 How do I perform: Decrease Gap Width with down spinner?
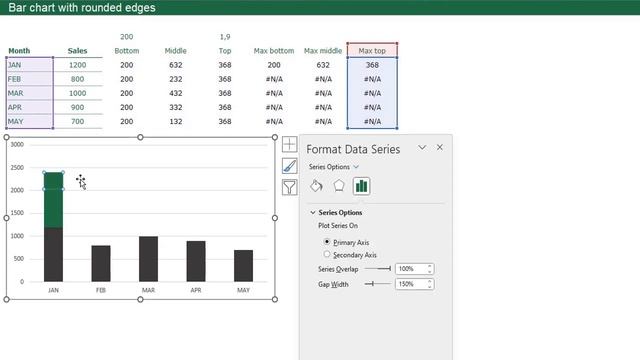430,287
